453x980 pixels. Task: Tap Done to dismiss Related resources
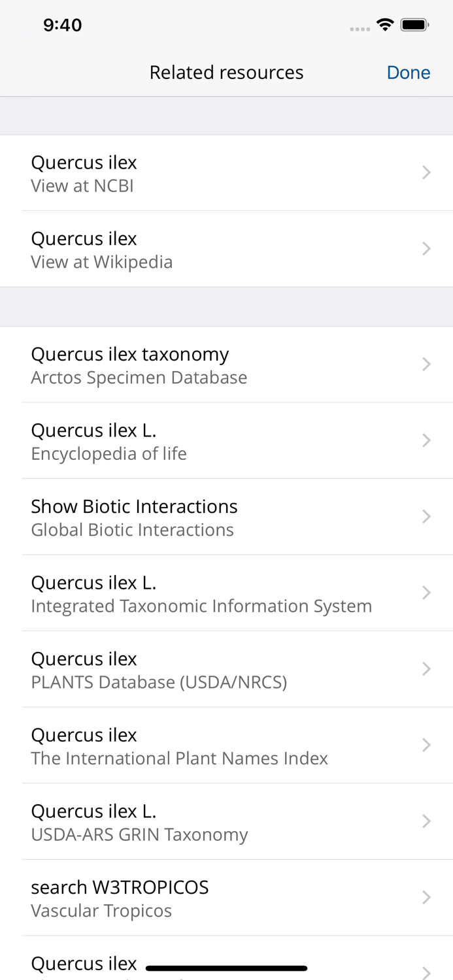point(408,72)
